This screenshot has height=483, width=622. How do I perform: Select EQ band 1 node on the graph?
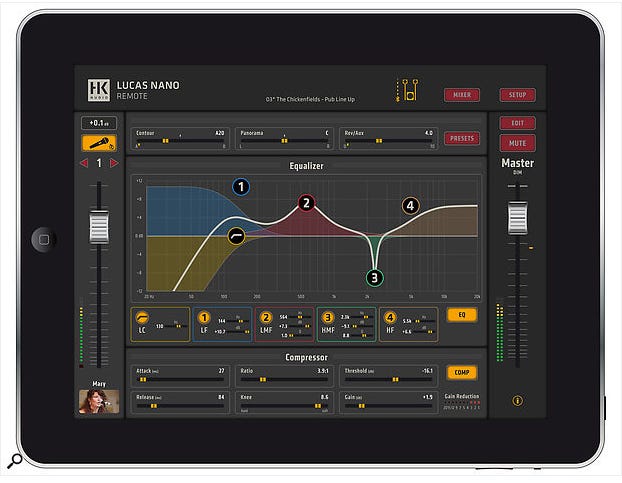(241, 187)
